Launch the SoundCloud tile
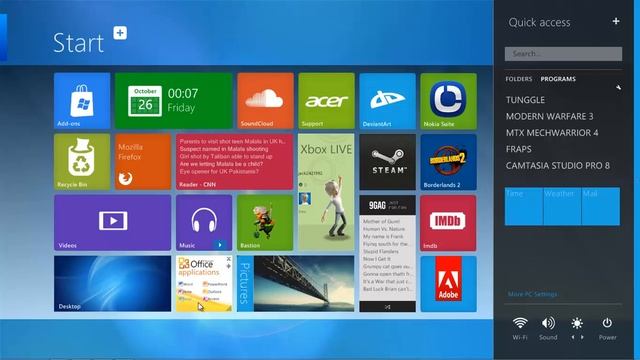640x360 pixels. [265, 101]
